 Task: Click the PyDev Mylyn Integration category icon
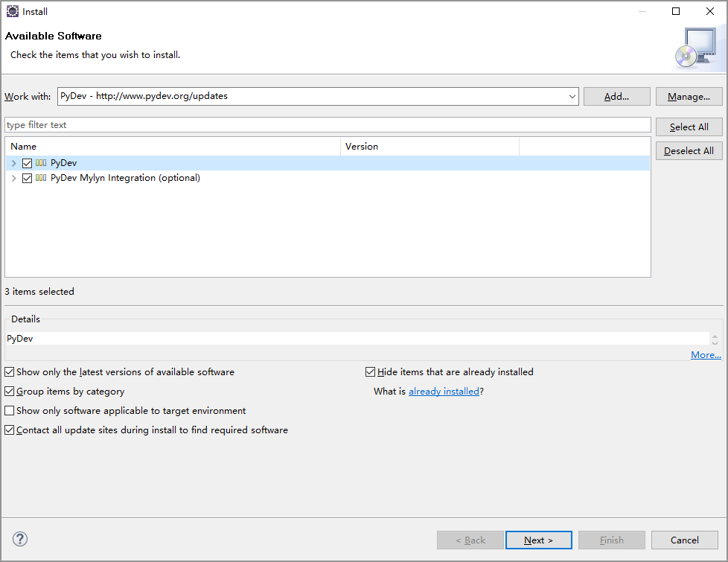tap(41, 178)
